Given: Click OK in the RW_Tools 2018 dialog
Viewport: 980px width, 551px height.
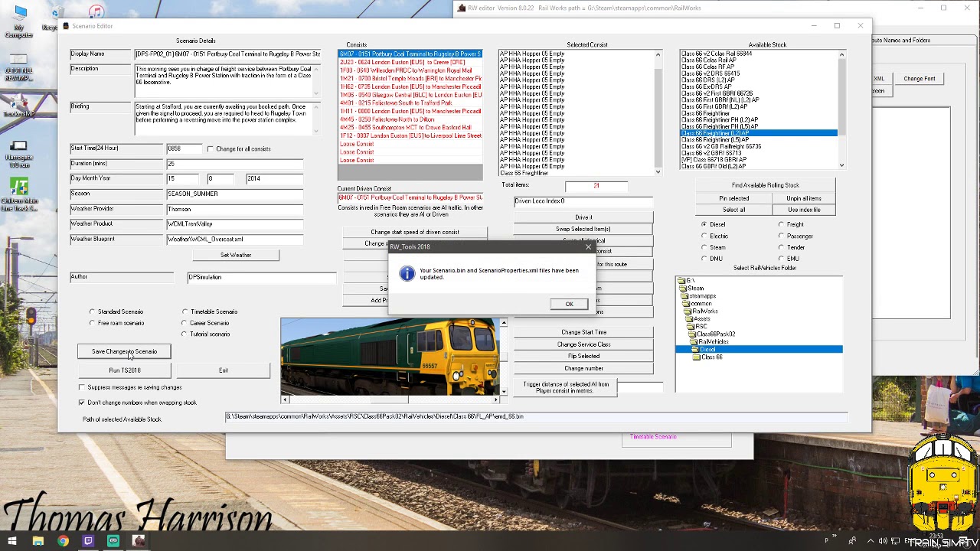Looking at the screenshot, I should (x=569, y=305).
